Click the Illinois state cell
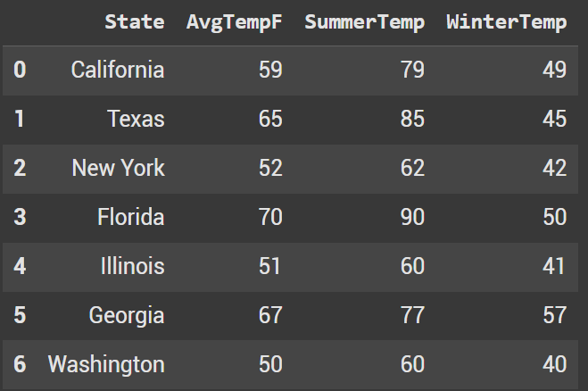 pos(132,266)
